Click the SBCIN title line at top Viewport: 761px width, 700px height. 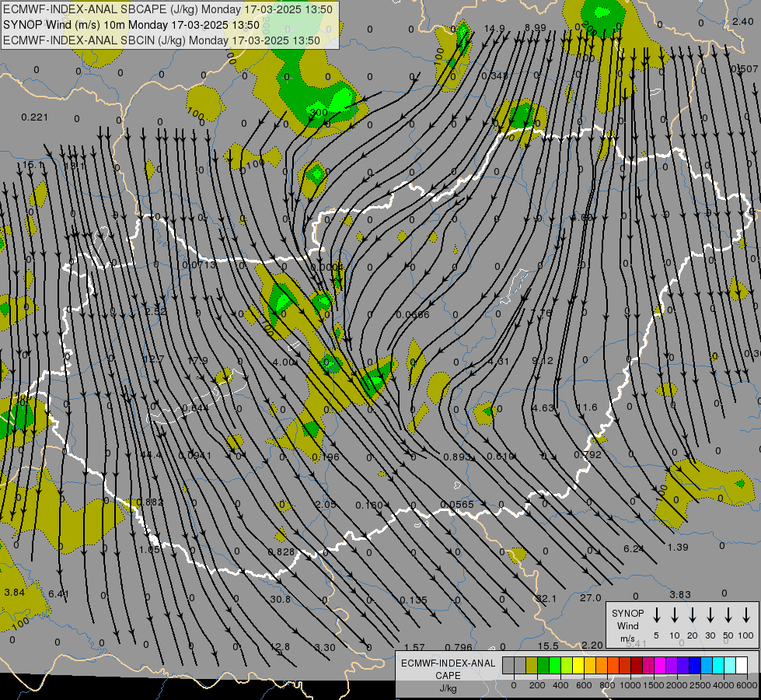pyautogui.click(x=162, y=40)
